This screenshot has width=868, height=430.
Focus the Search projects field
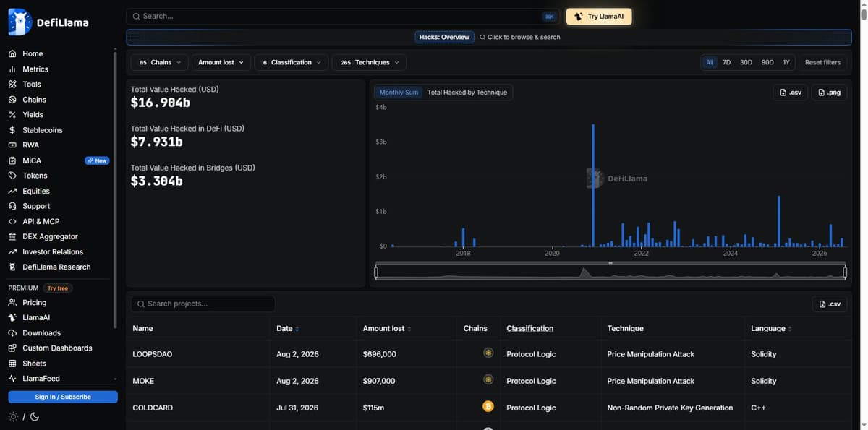[x=203, y=304]
